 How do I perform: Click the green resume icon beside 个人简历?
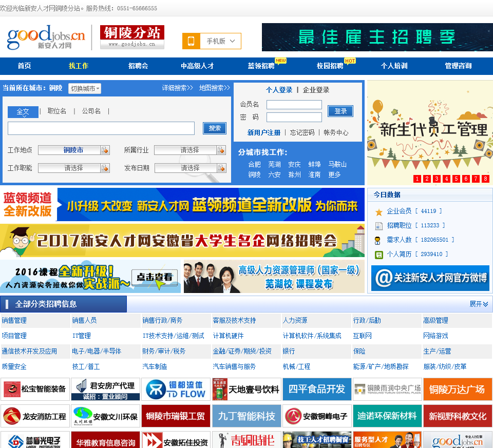(379, 255)
